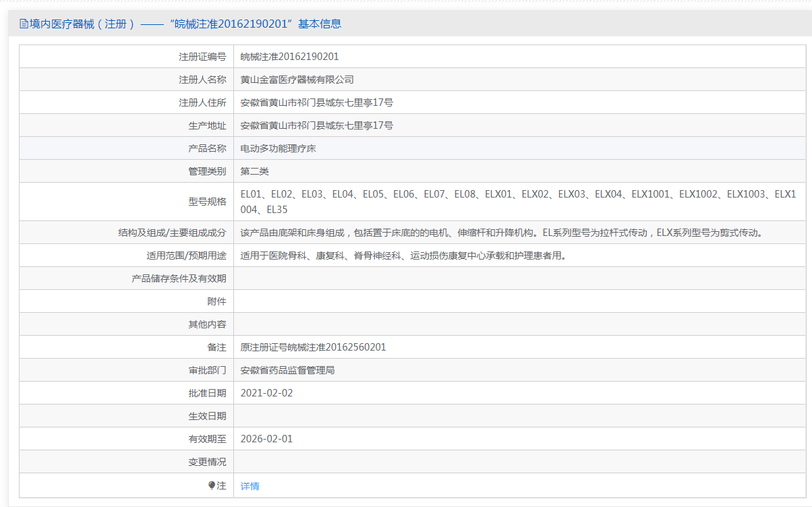Viewport: 812px width, 507px height.
Task: Click the 生产地址 address value
Action: (316, 125)
